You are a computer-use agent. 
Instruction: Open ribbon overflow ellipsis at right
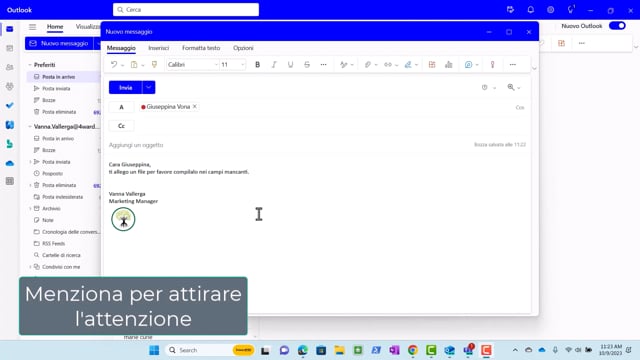513,64
